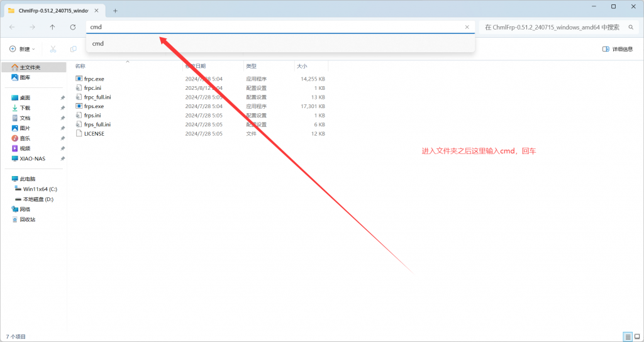The height and width of the screenshot is (342, 644).
Task: Click the Cut scissors icon in the toolbar
Action: pos(53,49)
